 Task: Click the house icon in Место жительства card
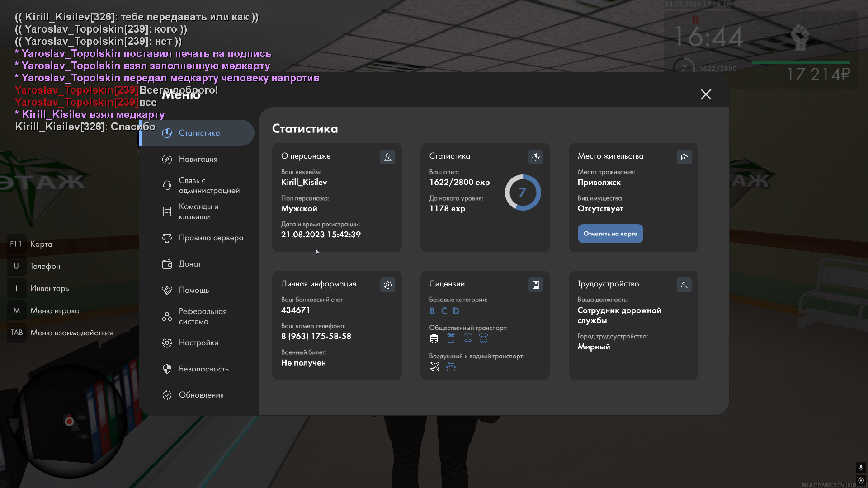coord(684,157)
